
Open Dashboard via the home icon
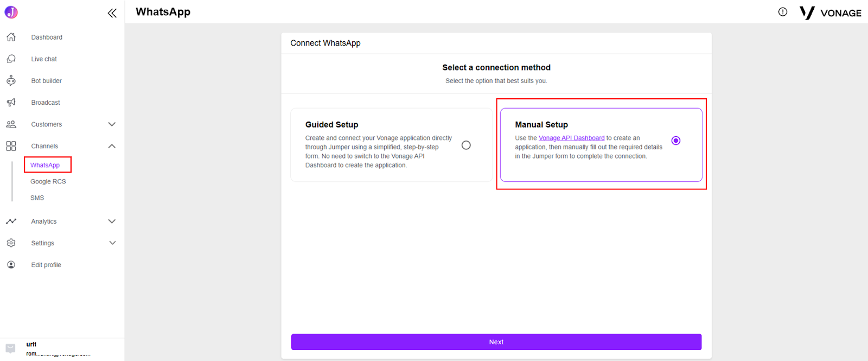11,37
